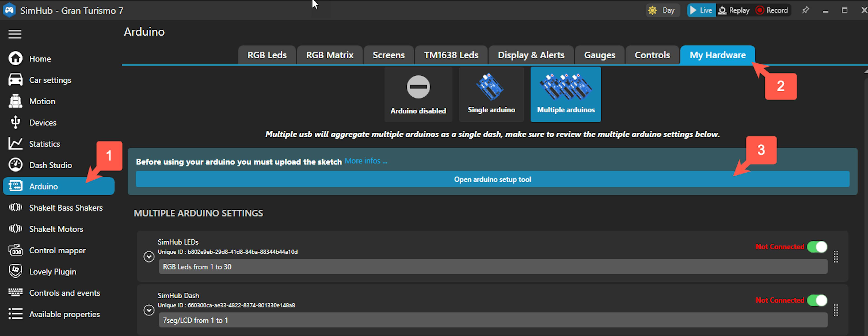This screenshot has width=868, height=336.
Task: Click the SimHub LEDs Unique ID text
Action: coord(228,252)
